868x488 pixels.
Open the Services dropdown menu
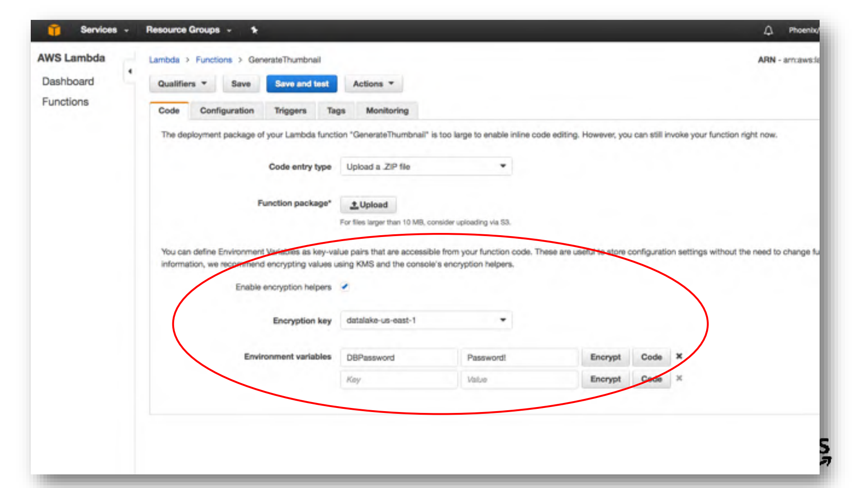104,30
